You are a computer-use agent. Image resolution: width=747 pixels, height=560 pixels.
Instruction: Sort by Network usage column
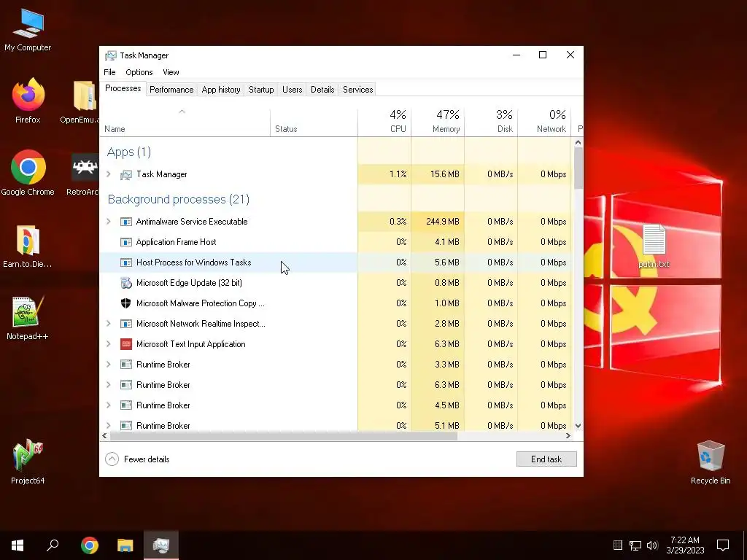tap(544, 122)
